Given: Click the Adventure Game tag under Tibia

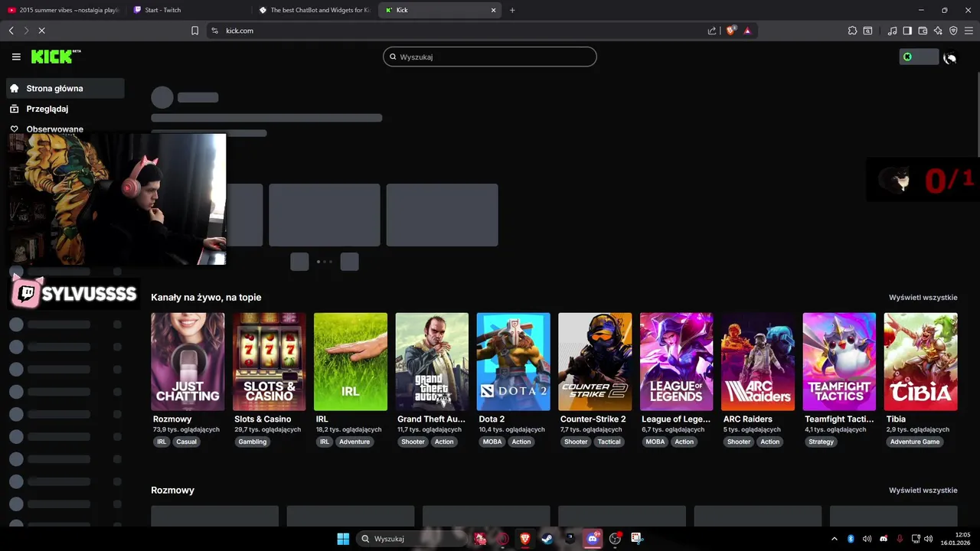Looking at the screenshot, I should 915,442.
